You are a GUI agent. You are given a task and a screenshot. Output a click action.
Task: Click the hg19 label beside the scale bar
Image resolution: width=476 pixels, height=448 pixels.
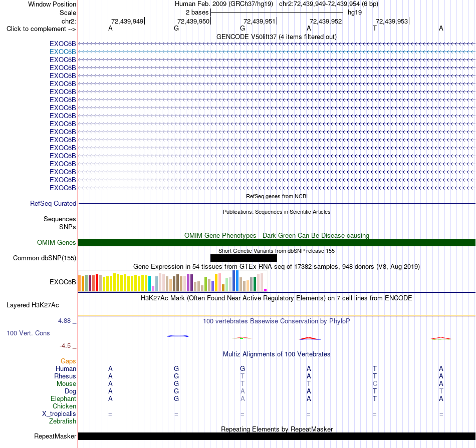coord(355,13)
